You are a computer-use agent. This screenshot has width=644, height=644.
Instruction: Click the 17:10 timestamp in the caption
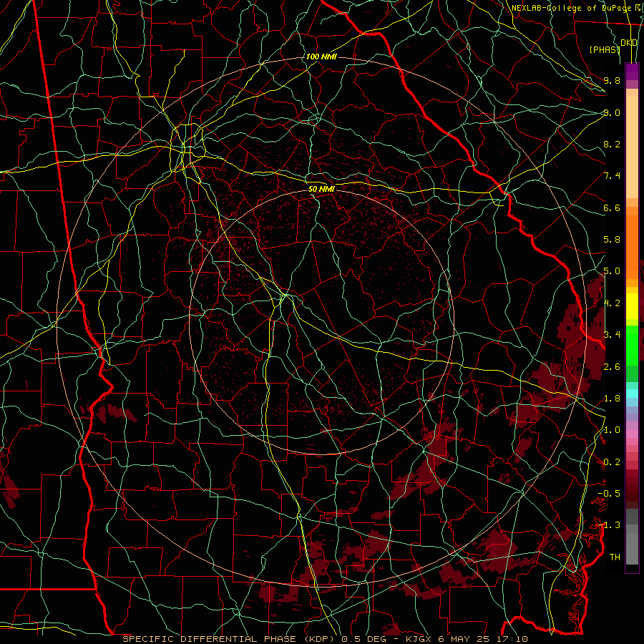(x=512, y=639)
